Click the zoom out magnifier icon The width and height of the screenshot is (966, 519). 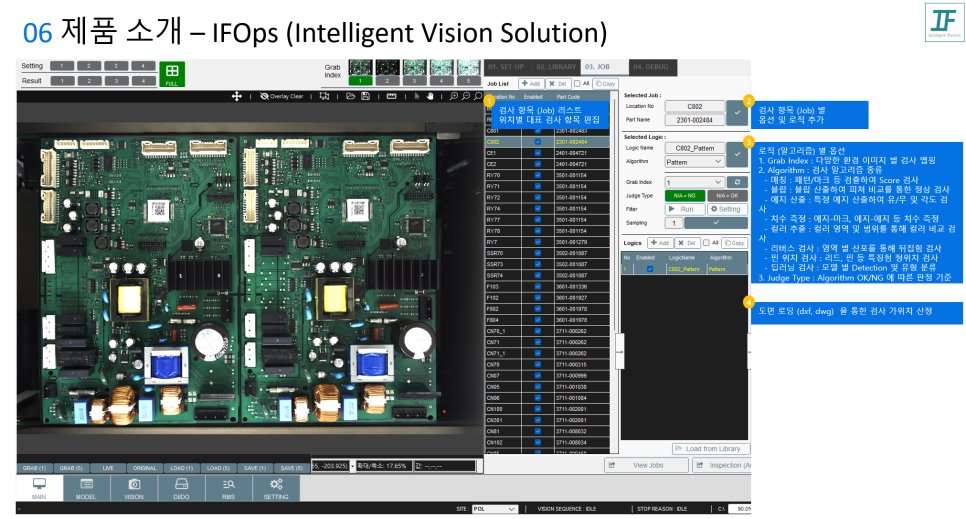click(x=466, y=96)
